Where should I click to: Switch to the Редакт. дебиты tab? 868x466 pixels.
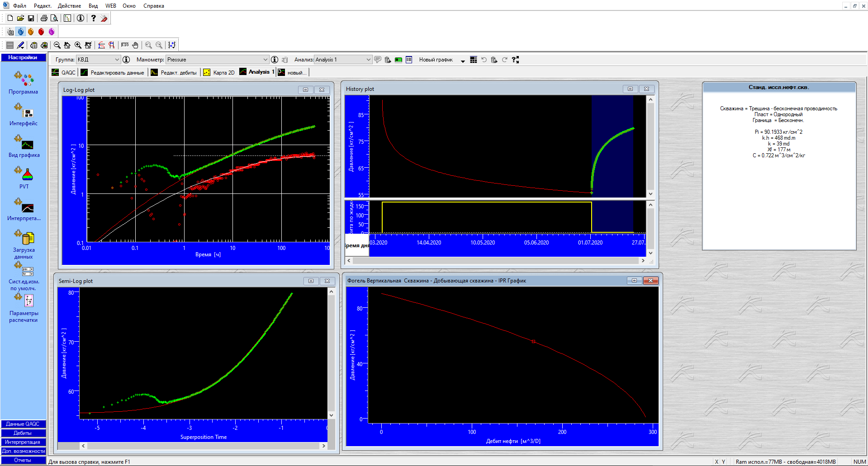point(174,72)
